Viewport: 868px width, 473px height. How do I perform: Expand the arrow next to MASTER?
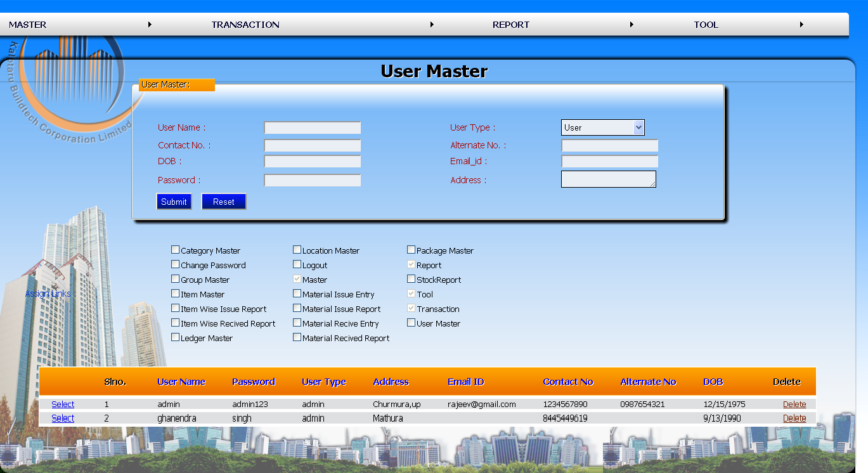(150, 24)
